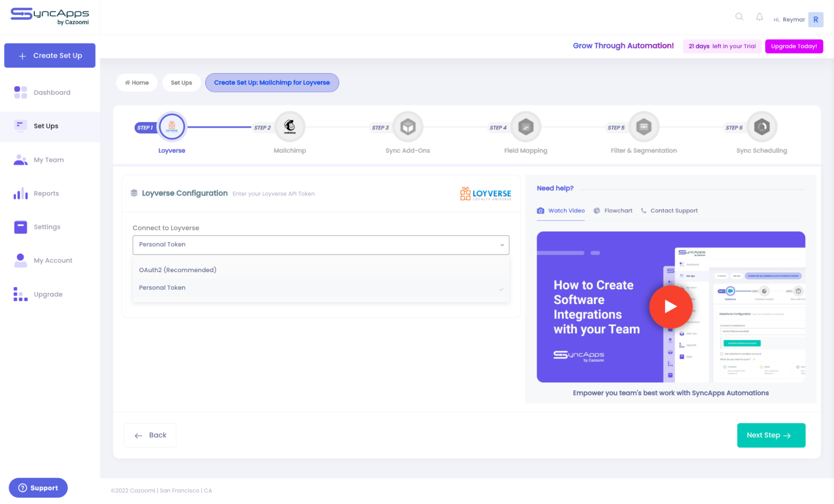Click the Back button
This screenshot has width=834, height=504.
(x=150, y=435)
